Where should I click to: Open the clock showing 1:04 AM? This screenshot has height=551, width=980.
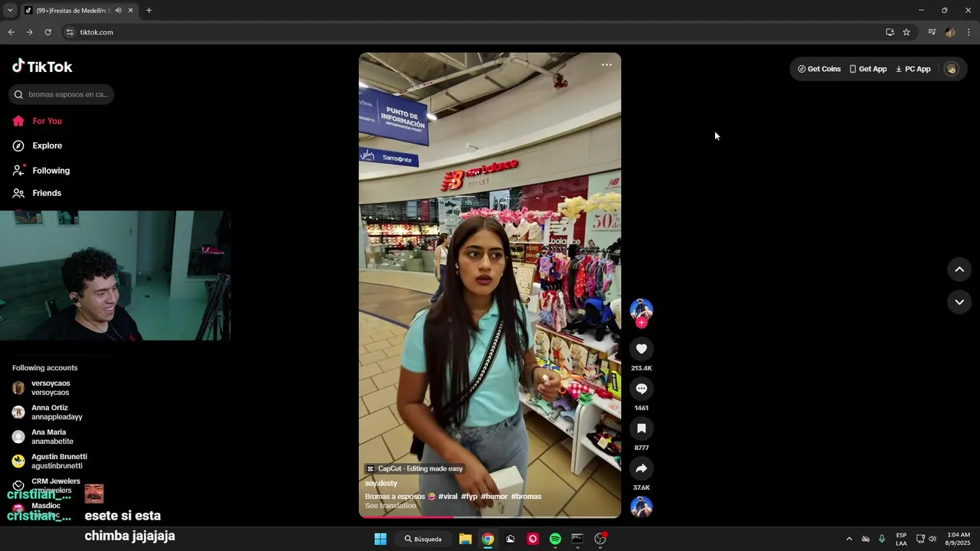click(959, 539)
